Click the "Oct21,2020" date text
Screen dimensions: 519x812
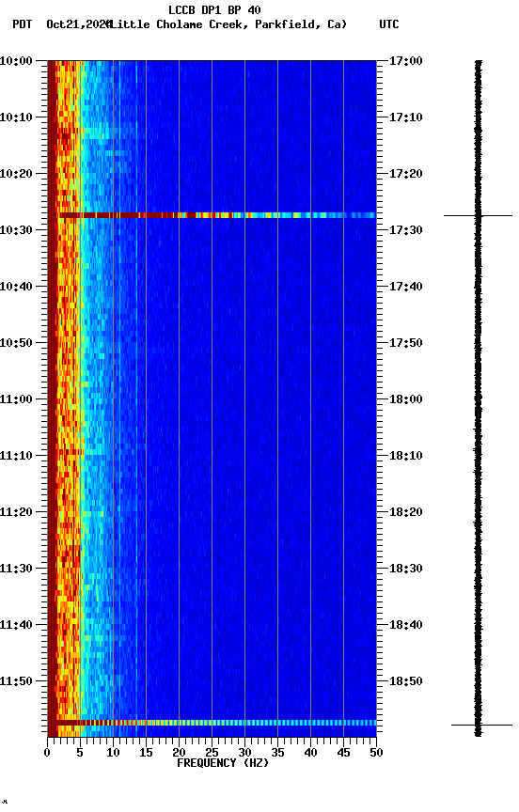(78, 24)
